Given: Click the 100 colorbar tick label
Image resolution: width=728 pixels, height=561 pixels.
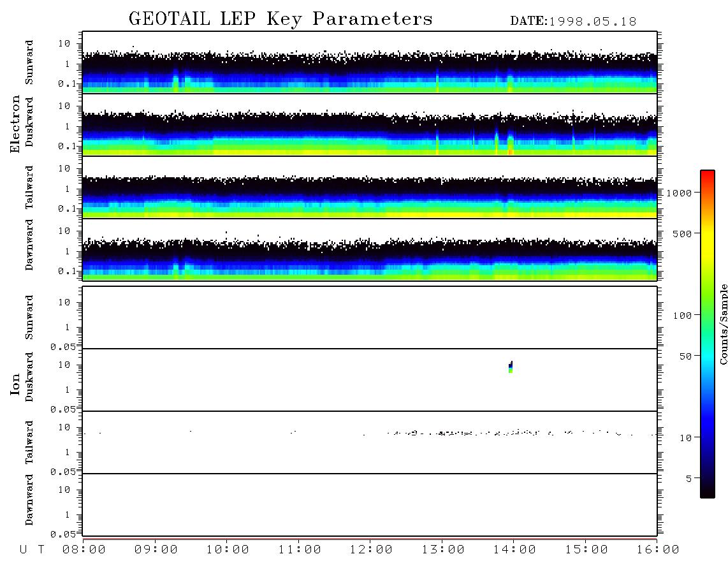Looking at the screenshot, I should (x=682, y=316).
